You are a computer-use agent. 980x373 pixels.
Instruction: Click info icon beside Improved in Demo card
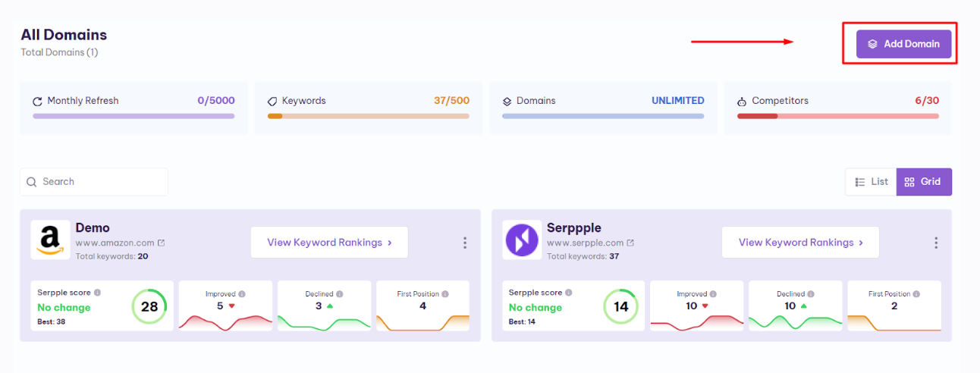coord(242,294)
